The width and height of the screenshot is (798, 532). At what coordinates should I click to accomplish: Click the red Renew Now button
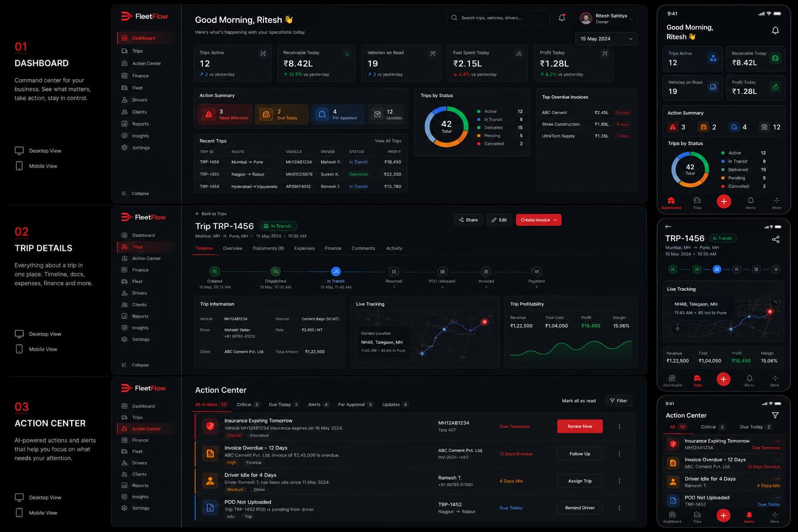click(x=580, y=427)
